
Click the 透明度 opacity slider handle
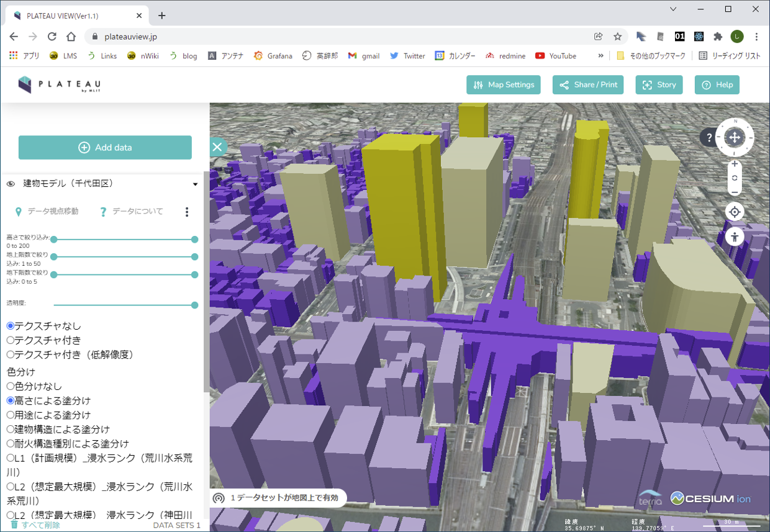(195, 305)
